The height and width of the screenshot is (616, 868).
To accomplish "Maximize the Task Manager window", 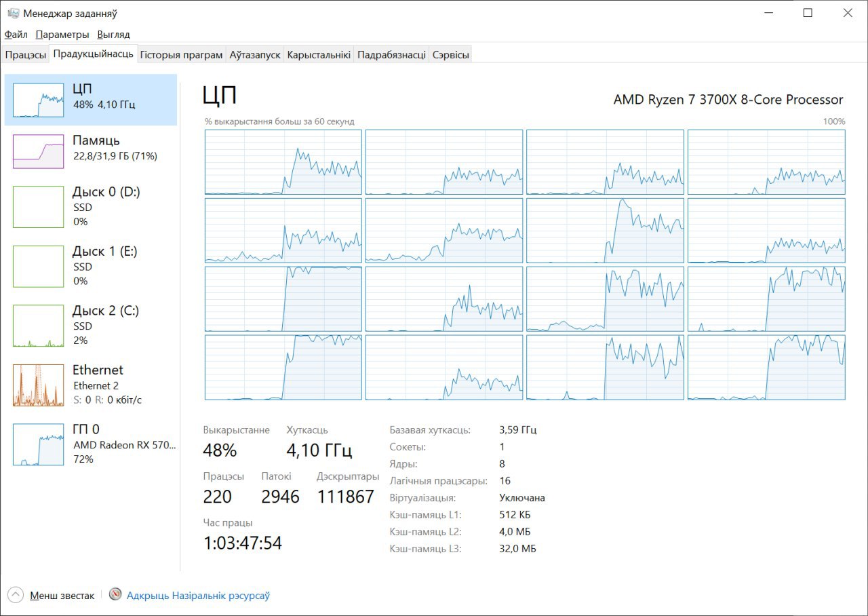I will coord(808,13).
